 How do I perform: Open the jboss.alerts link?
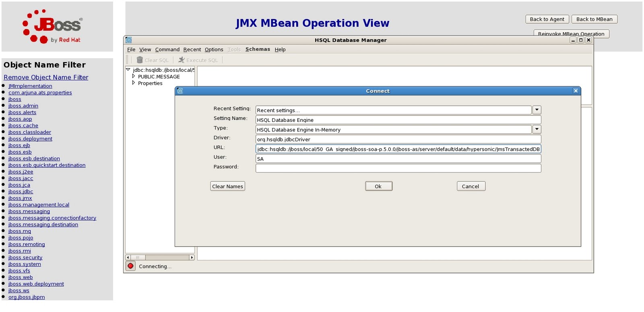[x=22, y=112]
